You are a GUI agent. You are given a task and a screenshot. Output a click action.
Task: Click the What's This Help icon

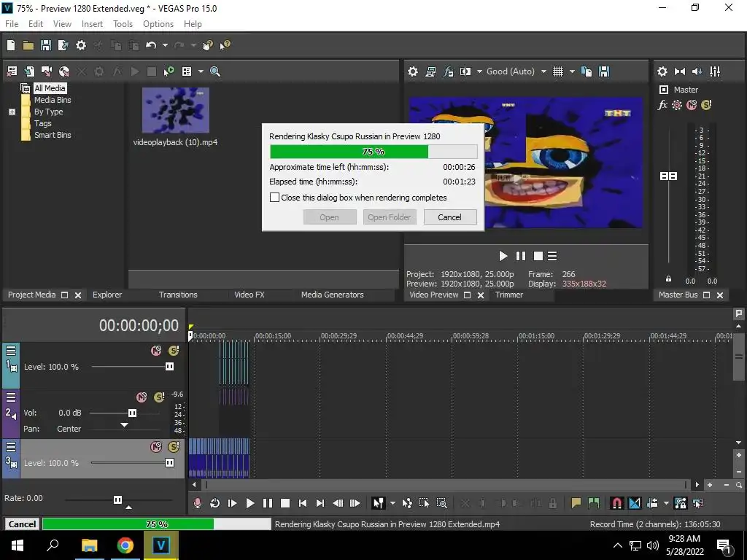coord(225,45)
